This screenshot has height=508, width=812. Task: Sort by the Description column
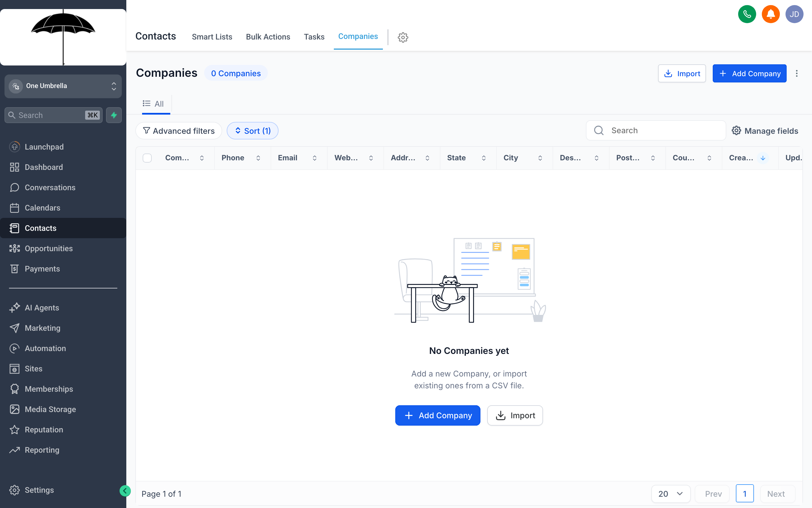(596, 158)
